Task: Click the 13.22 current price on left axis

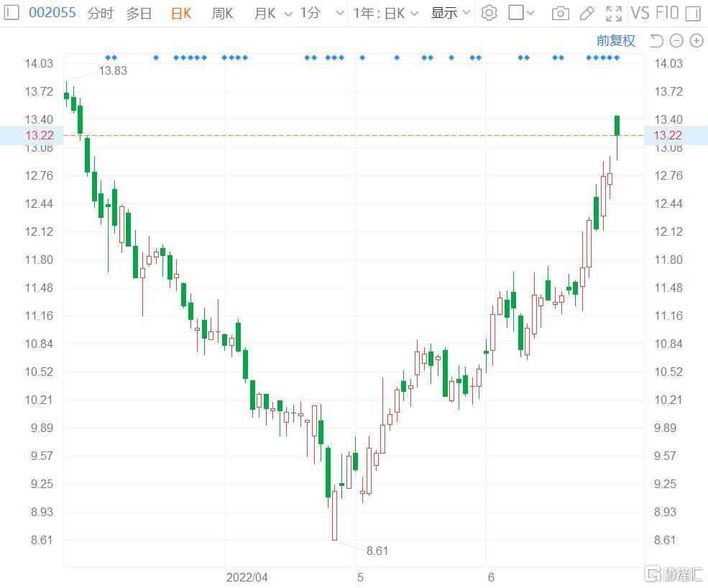Action: (x=40, y=135)
